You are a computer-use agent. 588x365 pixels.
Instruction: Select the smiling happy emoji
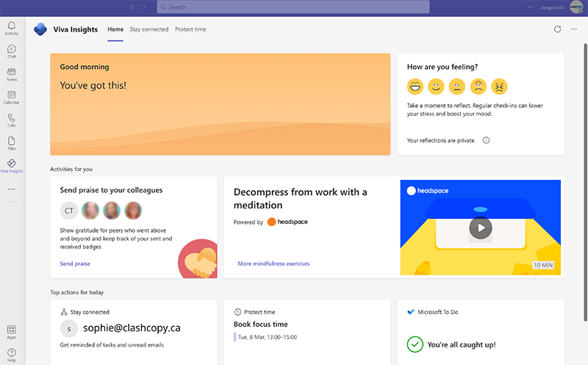point(436,87)
